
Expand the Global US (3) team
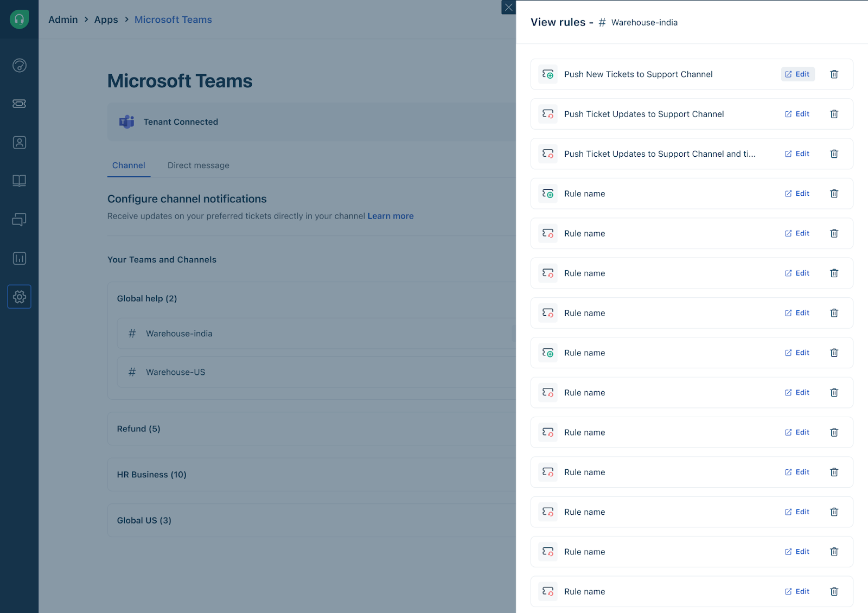pos(311,520)
